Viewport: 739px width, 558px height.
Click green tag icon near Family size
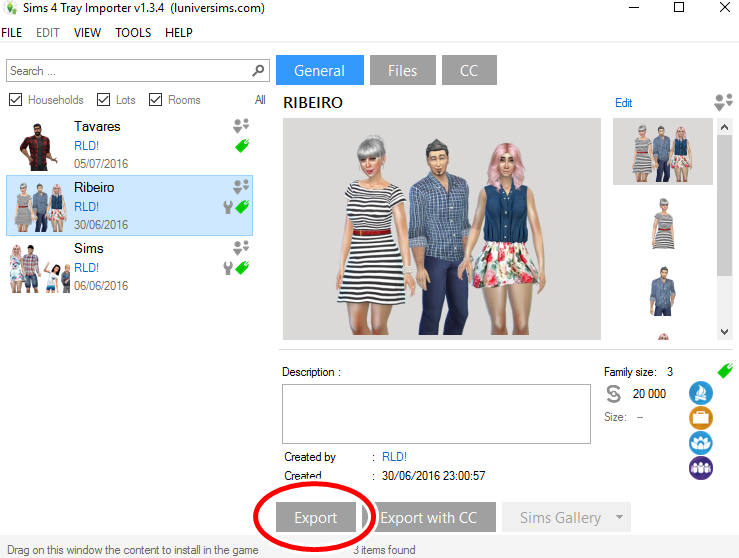click(x=725, y=371)
